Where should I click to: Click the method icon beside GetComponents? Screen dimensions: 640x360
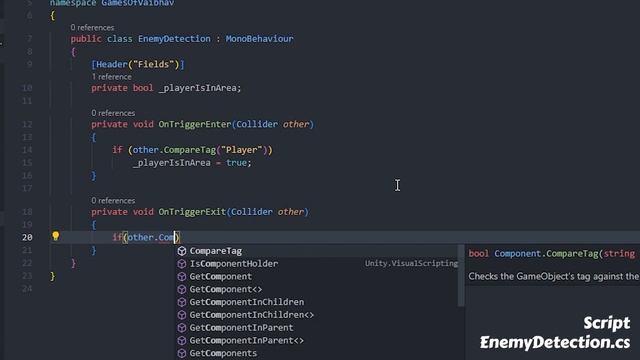click(182, 353)
